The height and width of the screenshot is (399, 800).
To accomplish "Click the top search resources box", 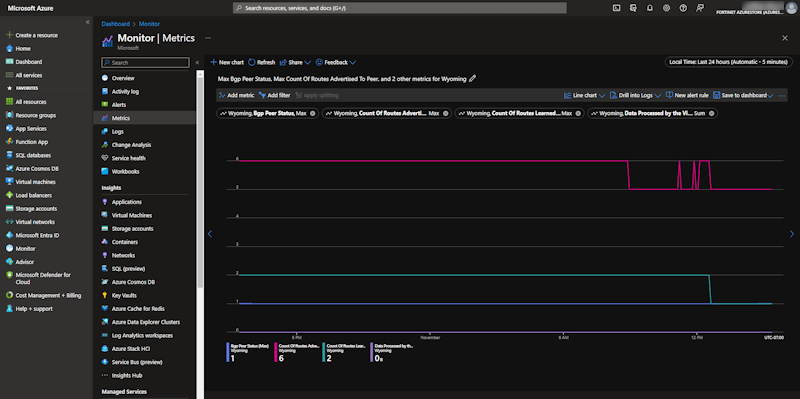I will (x=399, y=8).
